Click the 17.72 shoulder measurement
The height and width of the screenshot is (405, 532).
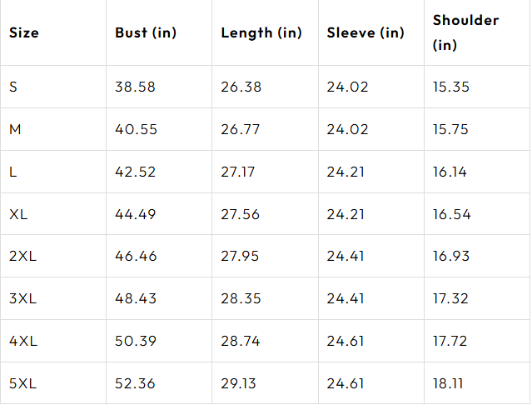(450, 341)
